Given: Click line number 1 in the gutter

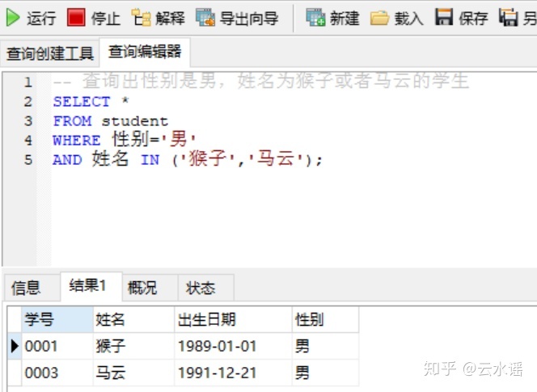Looking at the screenshot, I should coord(28,82).
